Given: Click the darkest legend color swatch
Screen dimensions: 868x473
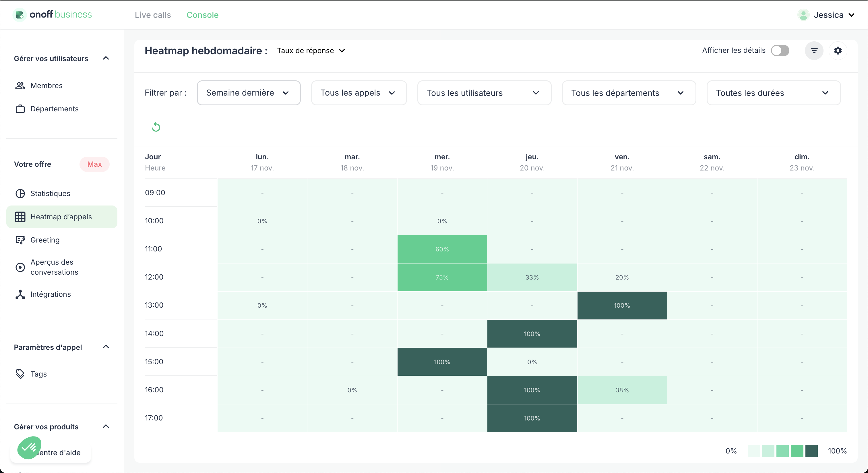Looking at the screenshot, I should coord(811,451).
